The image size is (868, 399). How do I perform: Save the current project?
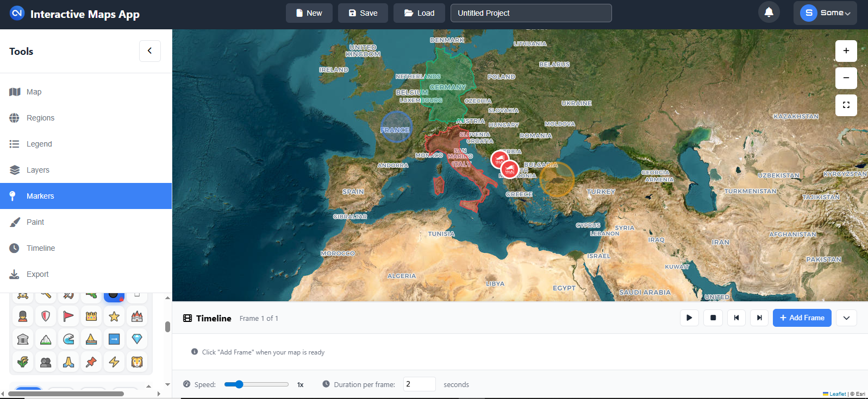[x=363, y=13]
